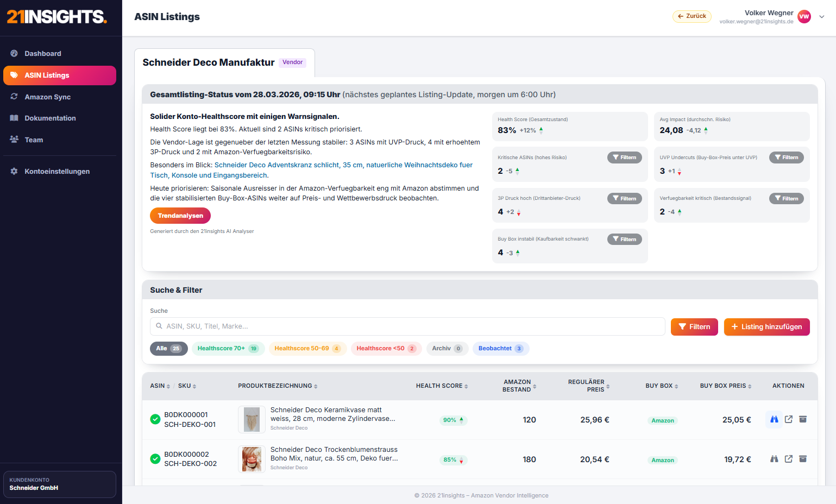Open external link for SCH-DEKO-002
This screenshot has height=504, width=836.
(789, 459)
